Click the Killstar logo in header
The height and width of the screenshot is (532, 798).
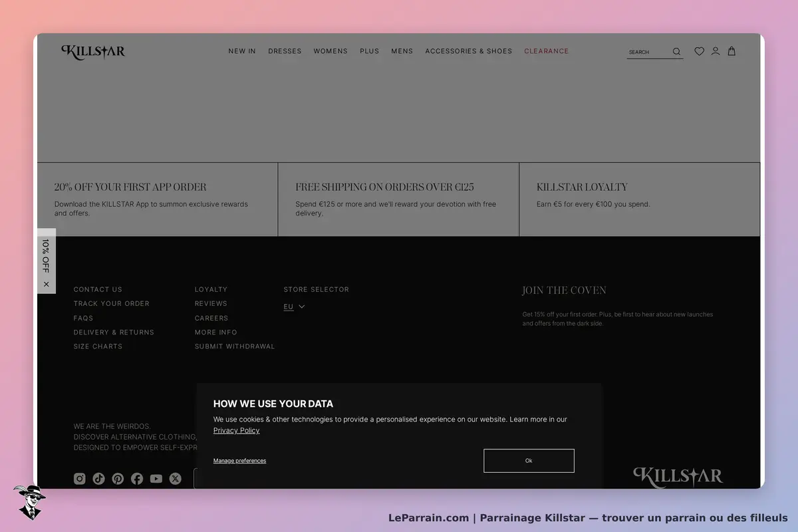point(93,52)
